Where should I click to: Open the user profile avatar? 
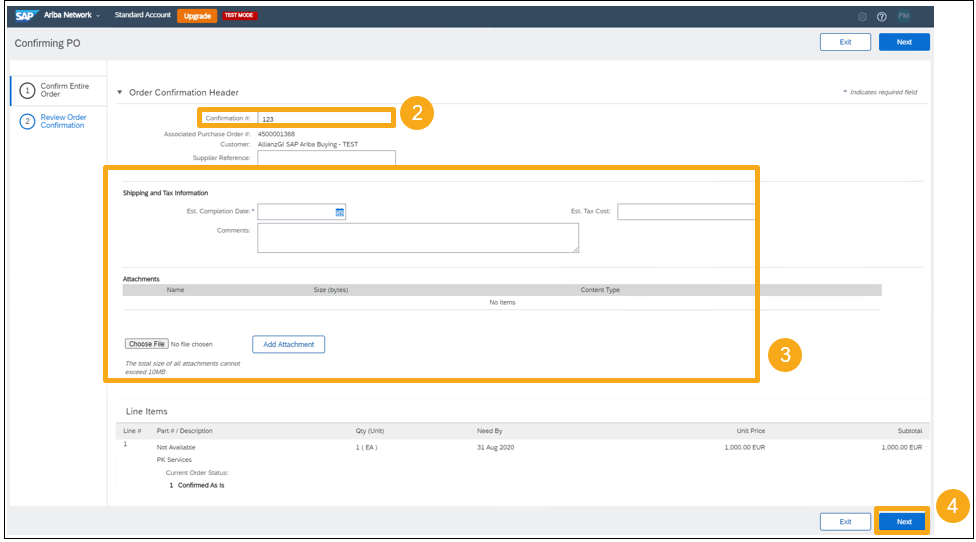point(904,16)
